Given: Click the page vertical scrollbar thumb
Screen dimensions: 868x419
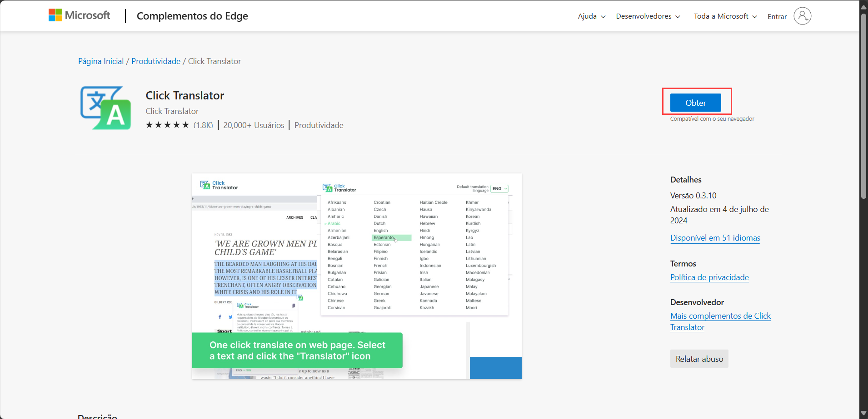Looking at the screenshot, I should click(x=863, y=107).
